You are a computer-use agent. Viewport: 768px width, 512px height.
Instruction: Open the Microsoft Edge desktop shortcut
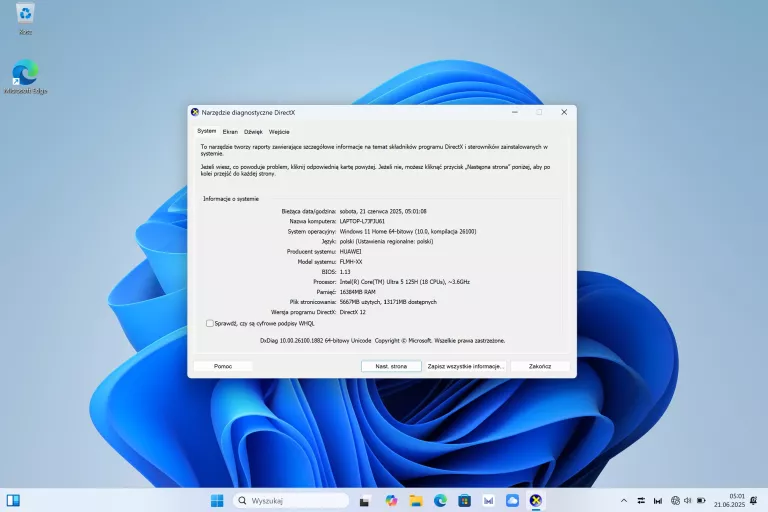click(25, 76)
